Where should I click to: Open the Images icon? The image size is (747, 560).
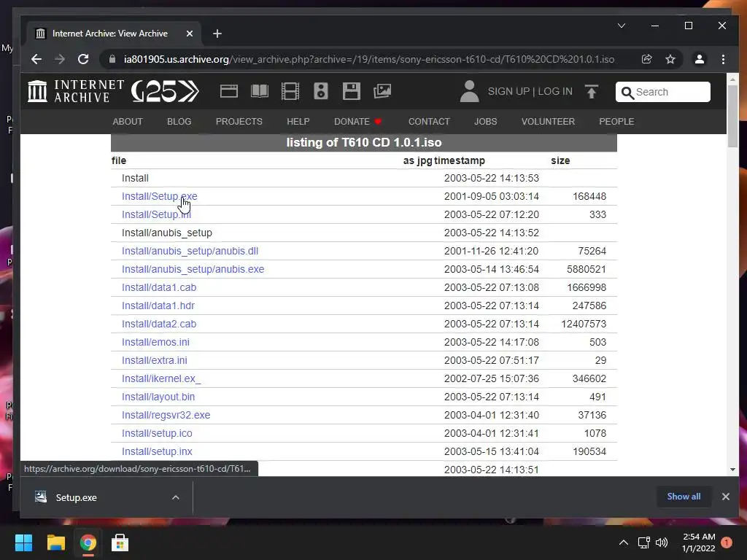tap(382, 91)
